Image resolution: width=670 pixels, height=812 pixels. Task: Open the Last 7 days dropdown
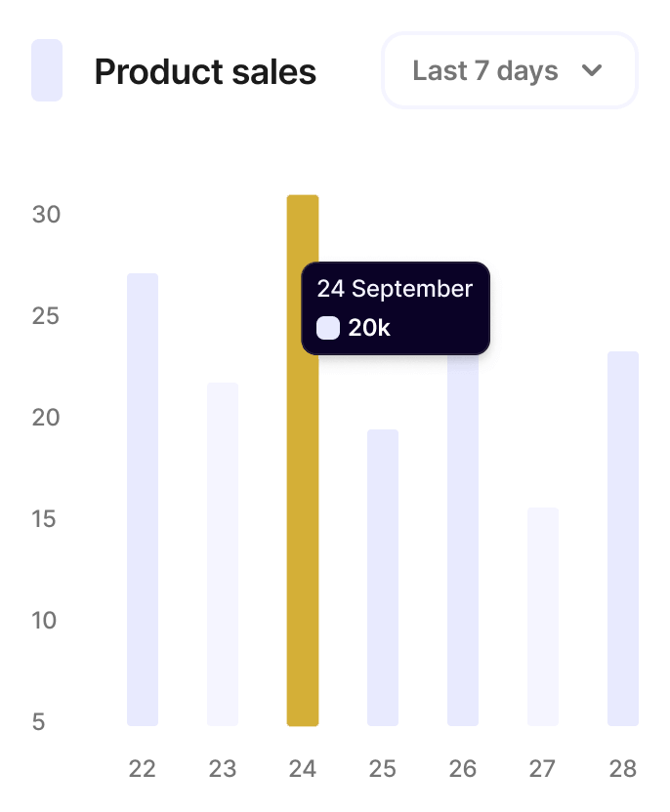pyautogui.click(x=508, y=71)
